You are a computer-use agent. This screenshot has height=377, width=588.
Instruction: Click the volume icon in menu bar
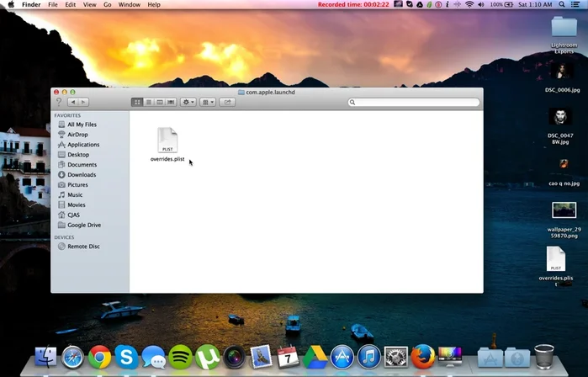tap(481, 4)
